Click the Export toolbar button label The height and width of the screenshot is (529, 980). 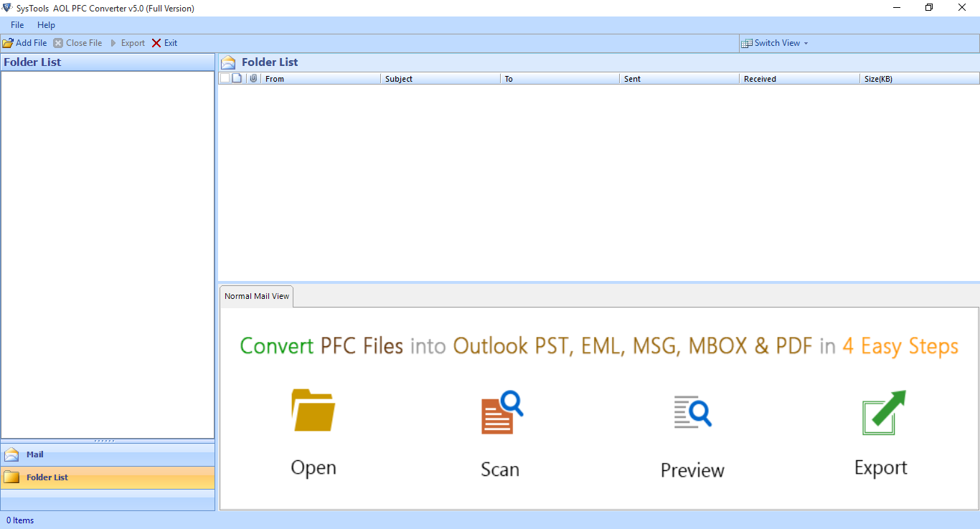pyautogui.click(x=133, y=43)
